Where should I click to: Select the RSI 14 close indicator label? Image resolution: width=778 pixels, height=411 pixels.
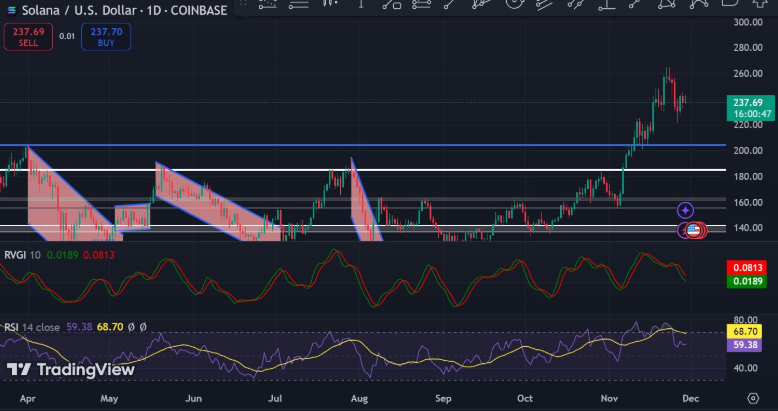click(32, 327)
